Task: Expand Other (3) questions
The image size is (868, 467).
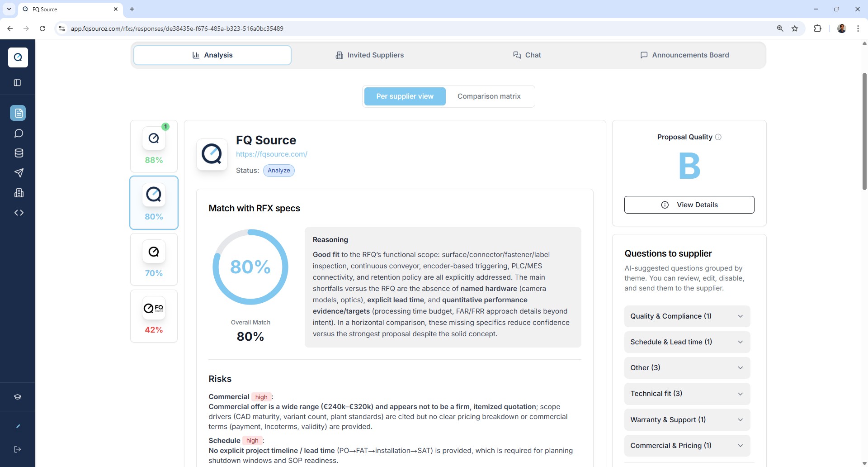Action: click(687, 368)
